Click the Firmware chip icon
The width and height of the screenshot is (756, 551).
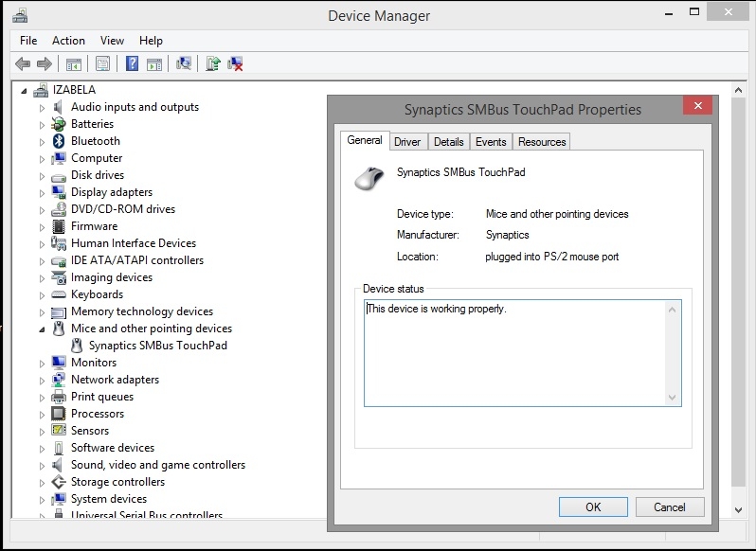[59, 226]
